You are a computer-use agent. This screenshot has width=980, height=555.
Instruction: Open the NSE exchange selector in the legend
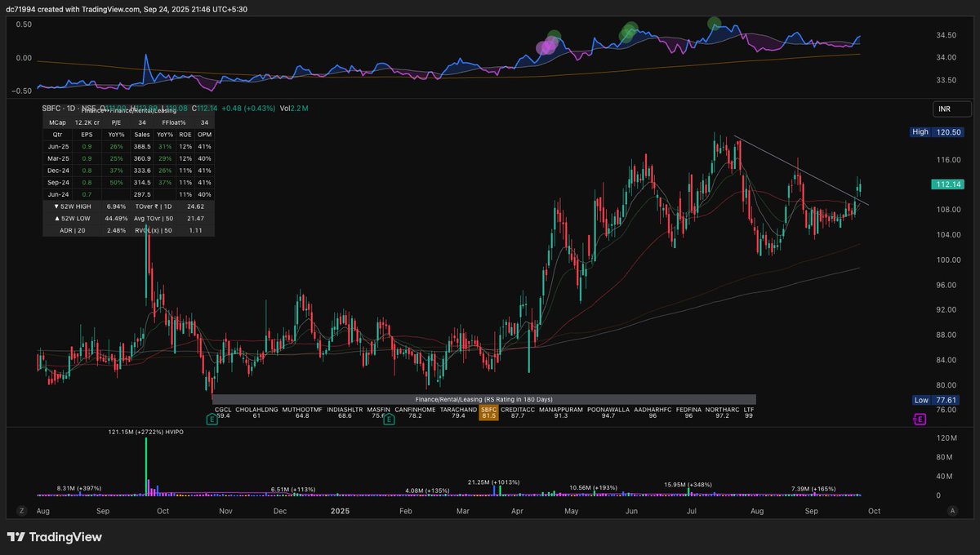[90, 107]
